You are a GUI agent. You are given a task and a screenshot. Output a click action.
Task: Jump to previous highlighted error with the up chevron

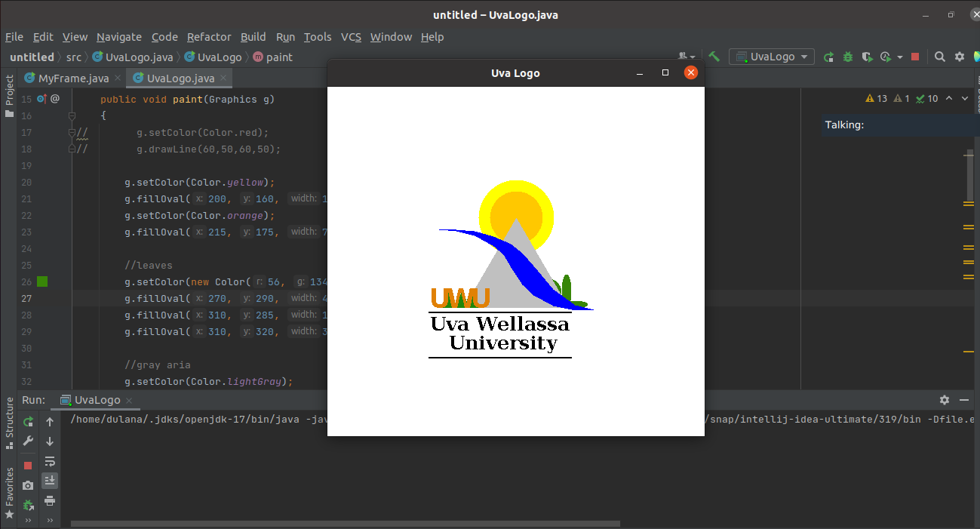[949, 99]
